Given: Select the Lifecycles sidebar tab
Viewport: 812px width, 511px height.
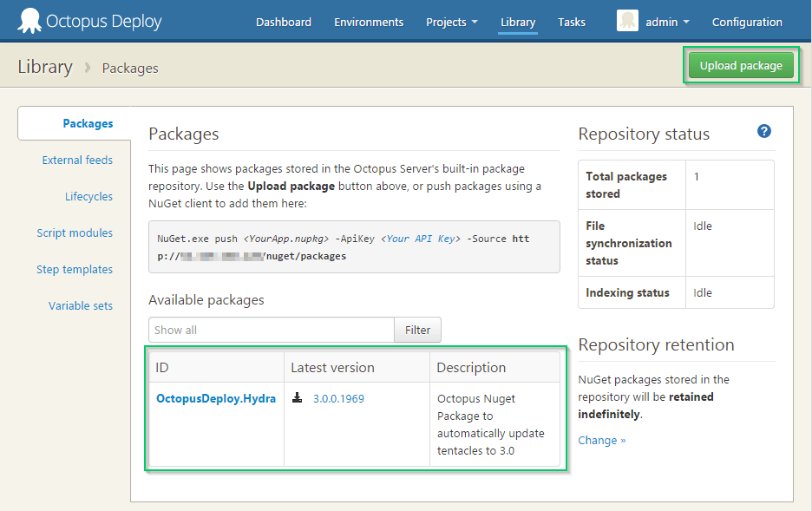Looking at the screenshot, I should pyautogui.click(x=88, y=196).
